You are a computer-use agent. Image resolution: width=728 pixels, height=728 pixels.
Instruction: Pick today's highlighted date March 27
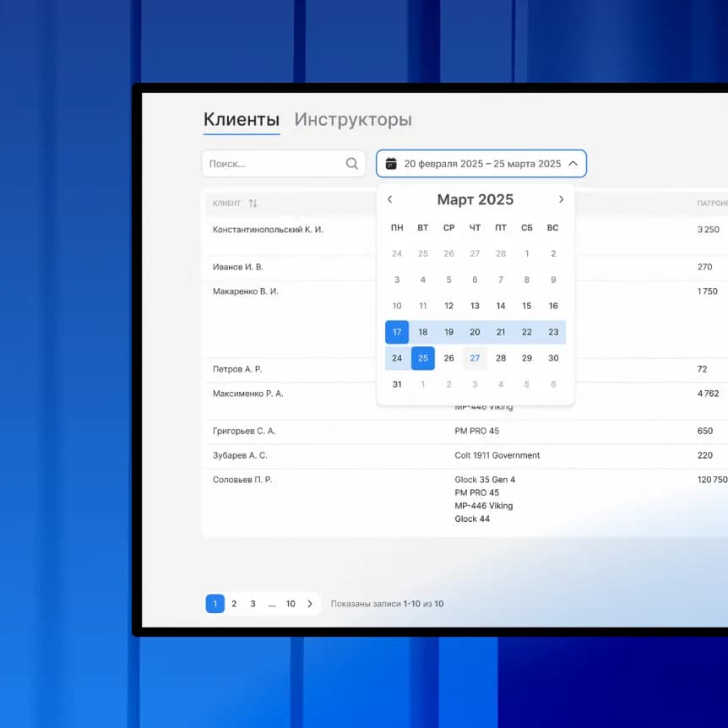pyautogui.click(x=475, y=358)
